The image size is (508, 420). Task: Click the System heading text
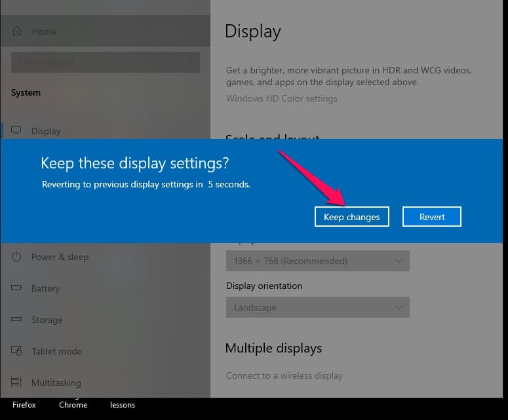coord(26,92)
